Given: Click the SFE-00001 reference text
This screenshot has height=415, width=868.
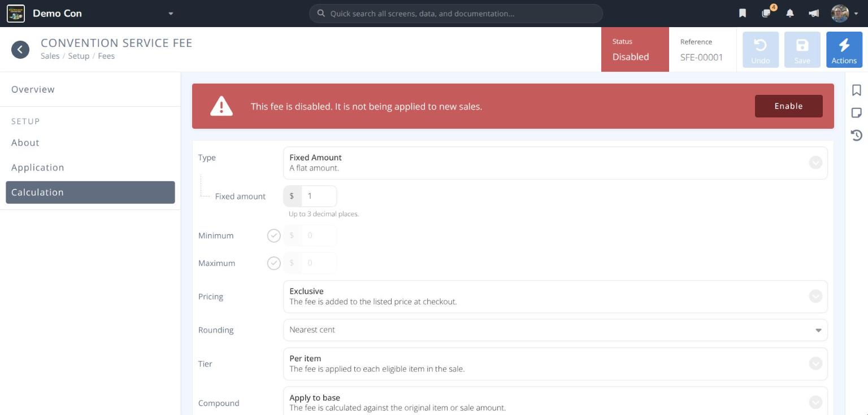Looking at the screenshot, I should pos(701,57).
